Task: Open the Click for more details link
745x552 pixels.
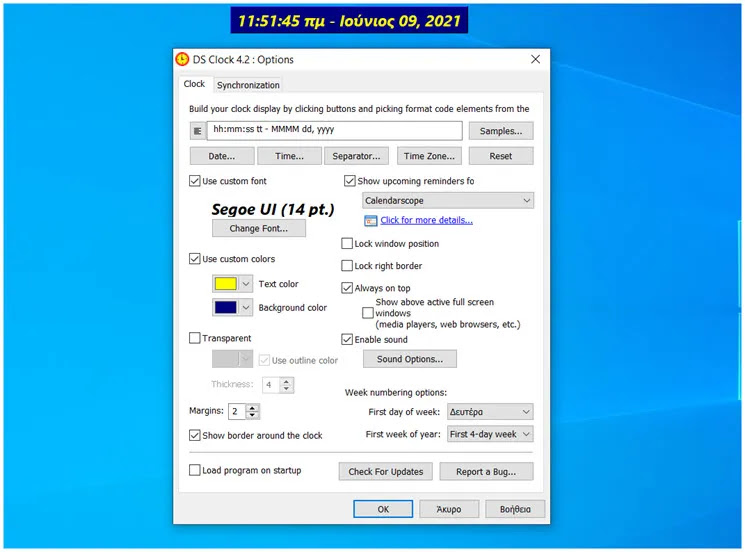Action: point(426,220)
